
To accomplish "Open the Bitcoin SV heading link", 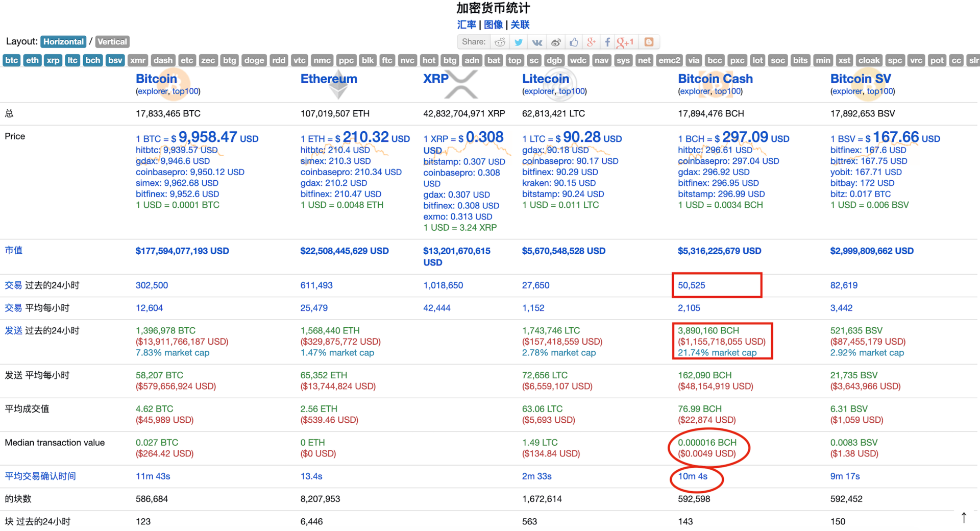I will (x=861, y=79).
